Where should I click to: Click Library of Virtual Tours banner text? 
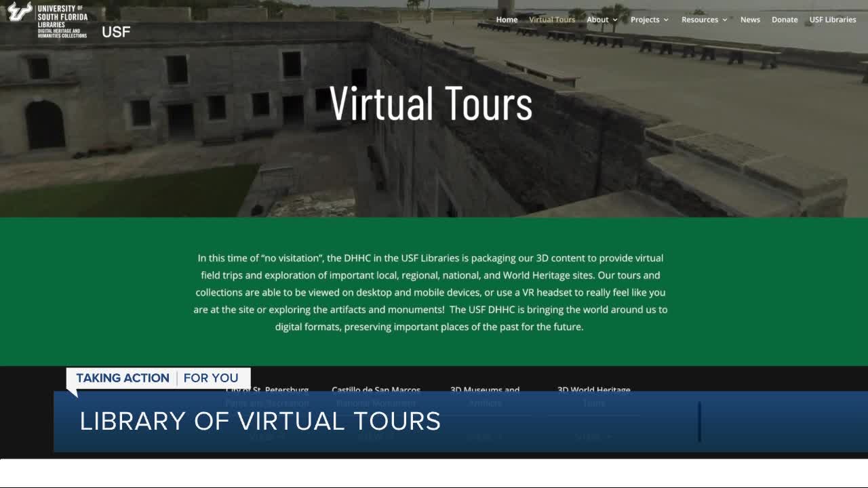pyautogui.click(x=260, y=421)
